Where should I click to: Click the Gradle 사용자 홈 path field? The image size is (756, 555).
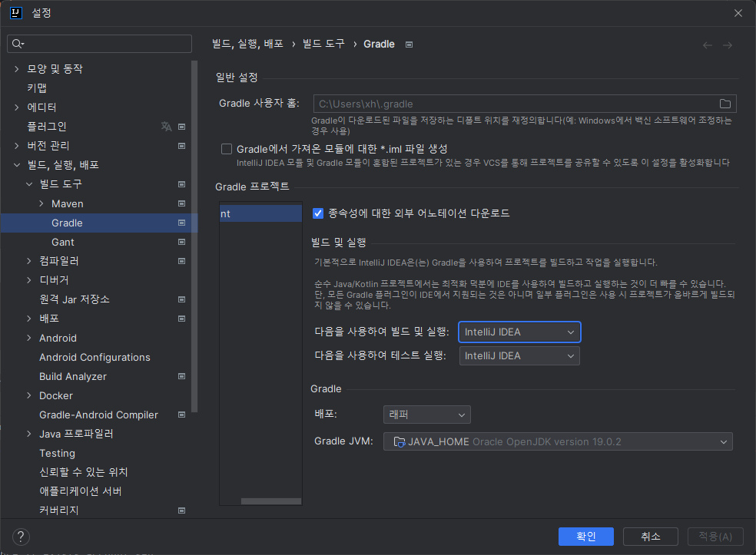pos(525,104)
